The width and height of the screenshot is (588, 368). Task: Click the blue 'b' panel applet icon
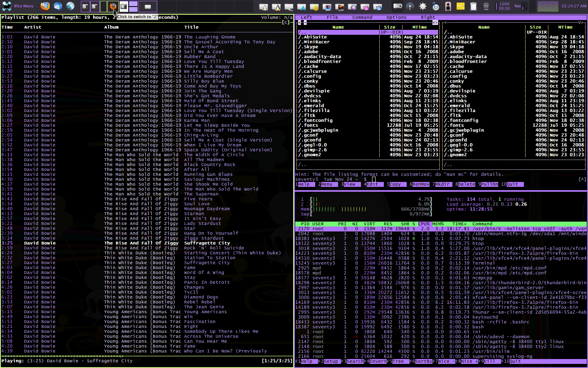[435, 6]
